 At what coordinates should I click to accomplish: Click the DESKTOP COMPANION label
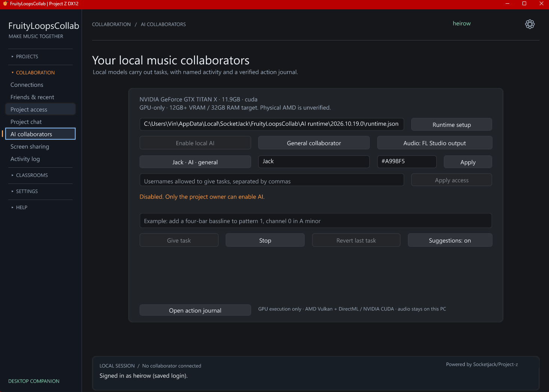[34, 381]
